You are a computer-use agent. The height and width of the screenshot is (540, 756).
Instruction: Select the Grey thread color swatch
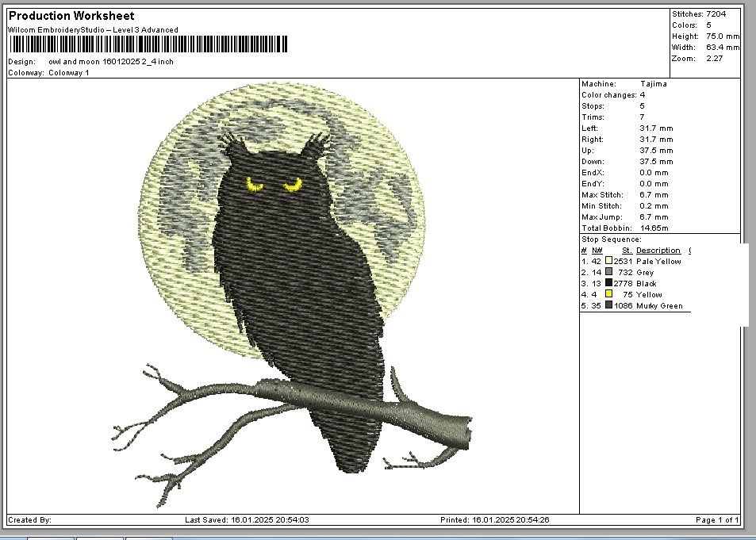[x=608, y=272]
